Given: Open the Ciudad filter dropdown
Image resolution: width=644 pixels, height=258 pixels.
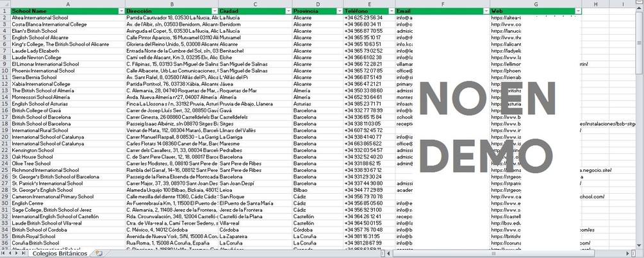Looking at the screenshot, I should point(289,11).
